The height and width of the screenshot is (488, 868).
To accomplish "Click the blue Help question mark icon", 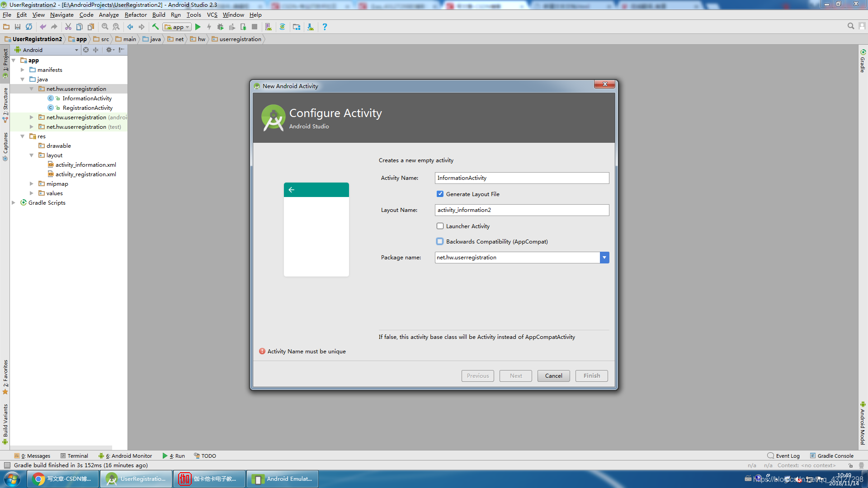I will (x=325, y=27).
